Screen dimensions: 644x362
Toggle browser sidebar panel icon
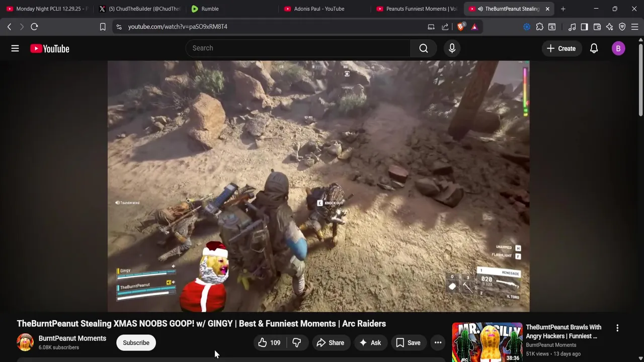pyautogui.click(x=584, y=27)
